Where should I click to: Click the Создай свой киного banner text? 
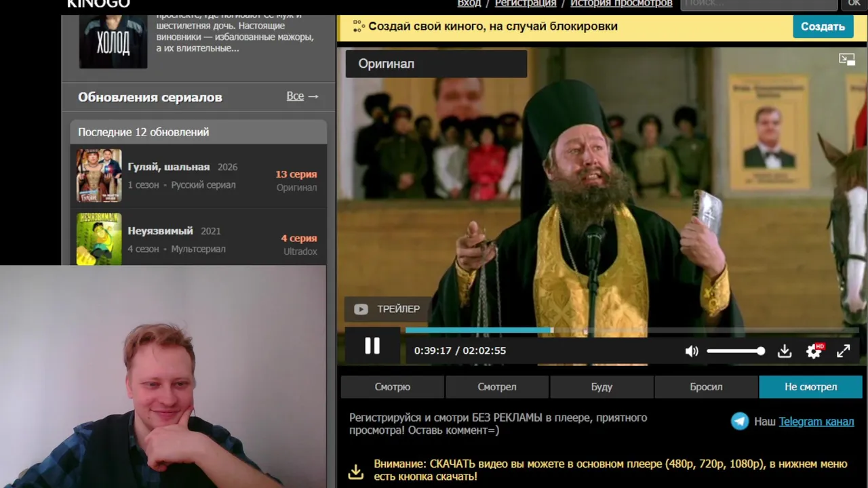[493, 26]
